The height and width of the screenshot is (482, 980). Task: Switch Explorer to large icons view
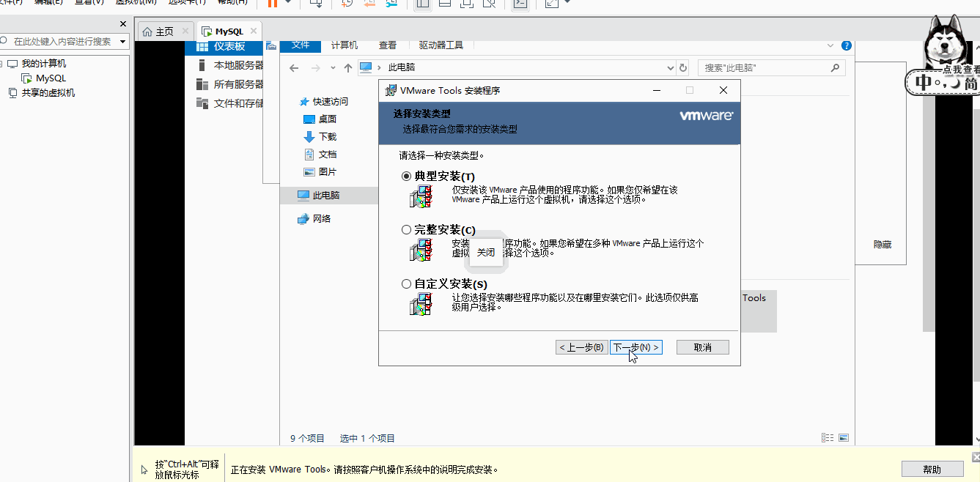click(844, 438)
